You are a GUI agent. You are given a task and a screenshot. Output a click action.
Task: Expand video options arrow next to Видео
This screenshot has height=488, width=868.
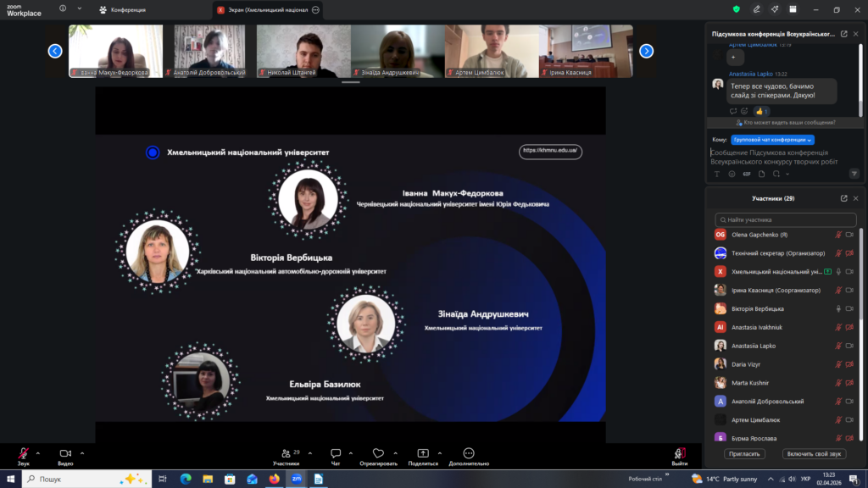click(82, 452)
